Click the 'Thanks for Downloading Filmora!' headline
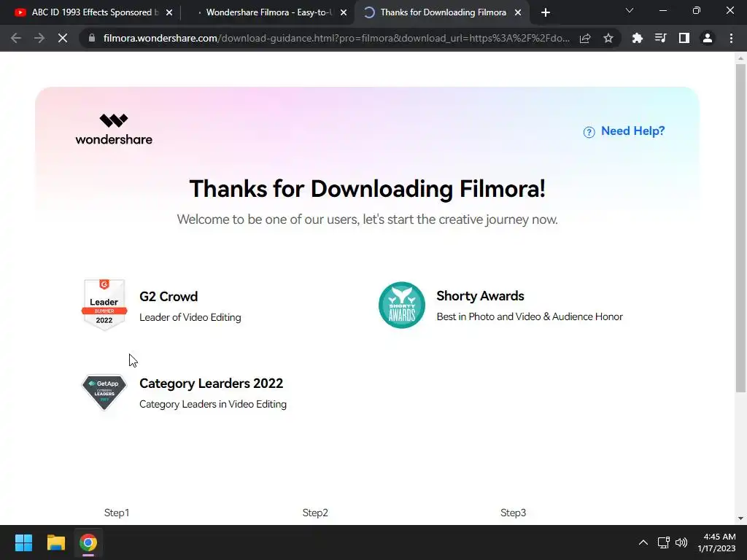This screenshot has width=747, height=560. coord(368,189)
